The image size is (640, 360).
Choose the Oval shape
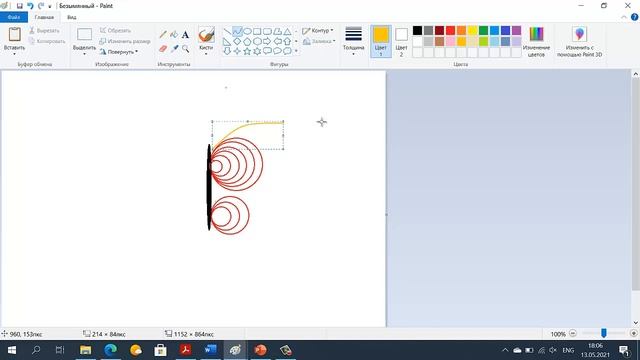247,31
